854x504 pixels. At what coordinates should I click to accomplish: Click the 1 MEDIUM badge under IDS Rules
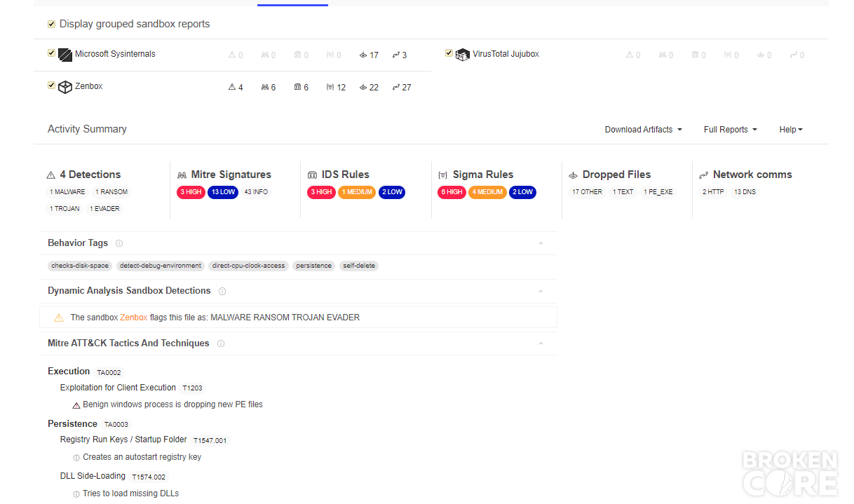[358, 192]
